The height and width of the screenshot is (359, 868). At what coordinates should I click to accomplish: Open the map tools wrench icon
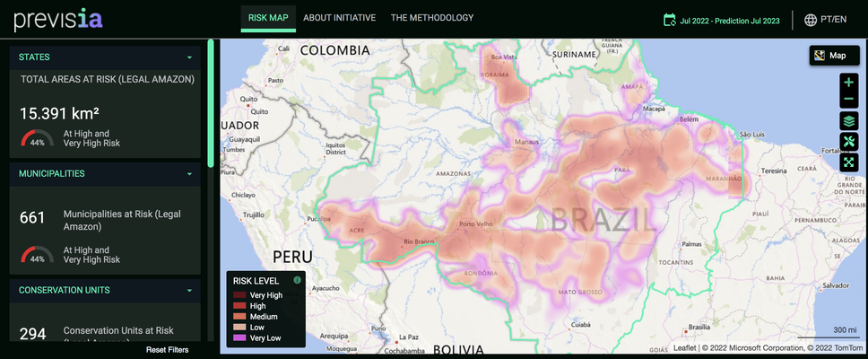(848, 142)
